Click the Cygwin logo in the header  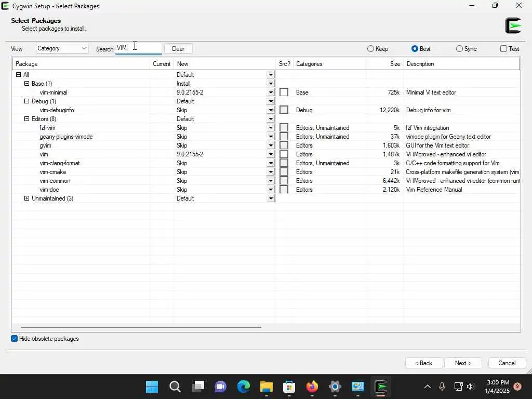coord(513,25)
